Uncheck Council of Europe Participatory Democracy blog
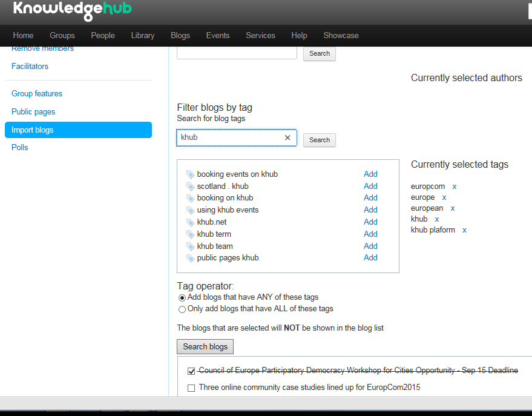This screenshot has width=532, height=416. pyautogui.click(x=191, y=371)
